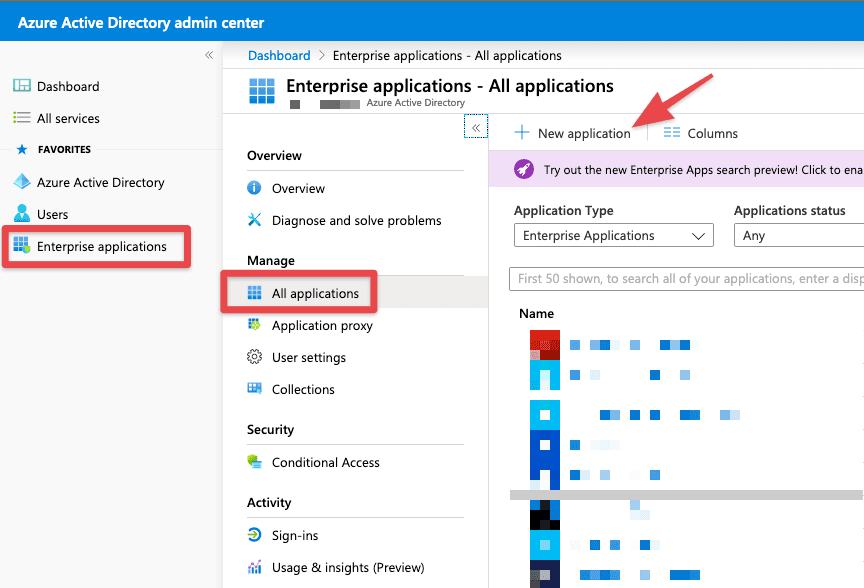Click the Sign-ins arrow icon
The height and width of the screenshot is (588, 864).
pyautogui.click(x=254, y=535)
